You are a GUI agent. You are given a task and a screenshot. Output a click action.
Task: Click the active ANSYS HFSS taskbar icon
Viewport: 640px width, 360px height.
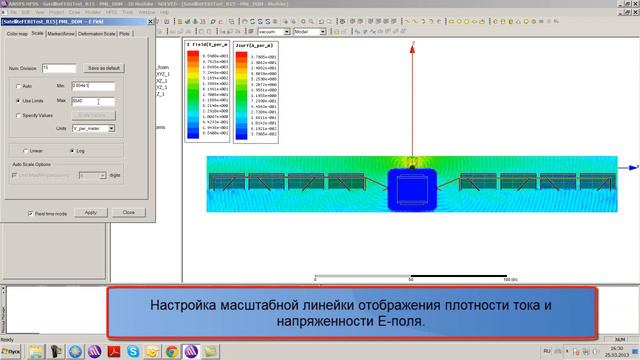click(x=191, y=351)
